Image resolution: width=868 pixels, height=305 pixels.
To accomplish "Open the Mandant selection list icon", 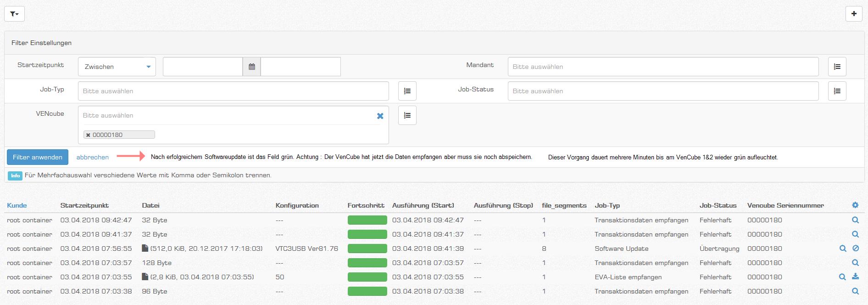I will pos(837,67).
